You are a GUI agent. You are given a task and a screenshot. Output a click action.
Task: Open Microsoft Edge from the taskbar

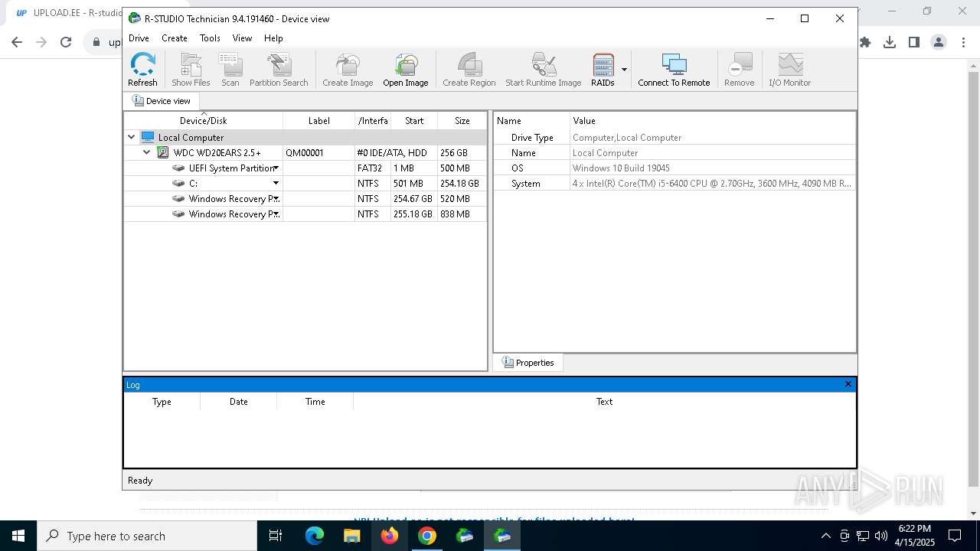click(315, 536)
